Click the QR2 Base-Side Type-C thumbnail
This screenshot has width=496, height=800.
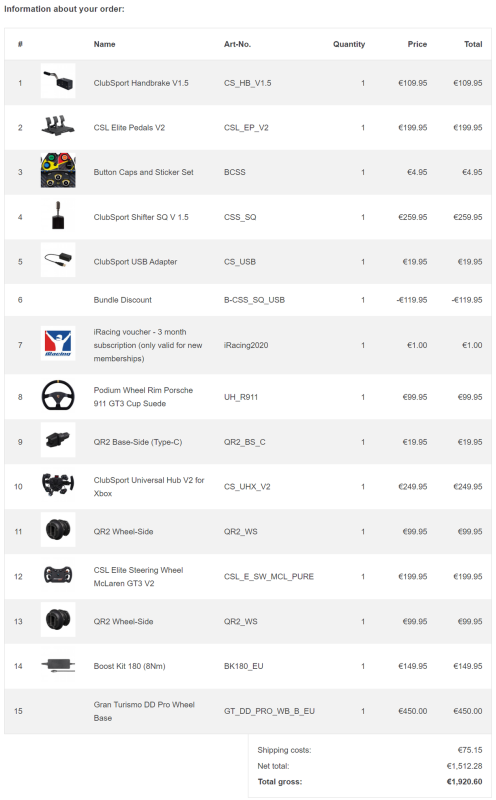coord(58,440)
